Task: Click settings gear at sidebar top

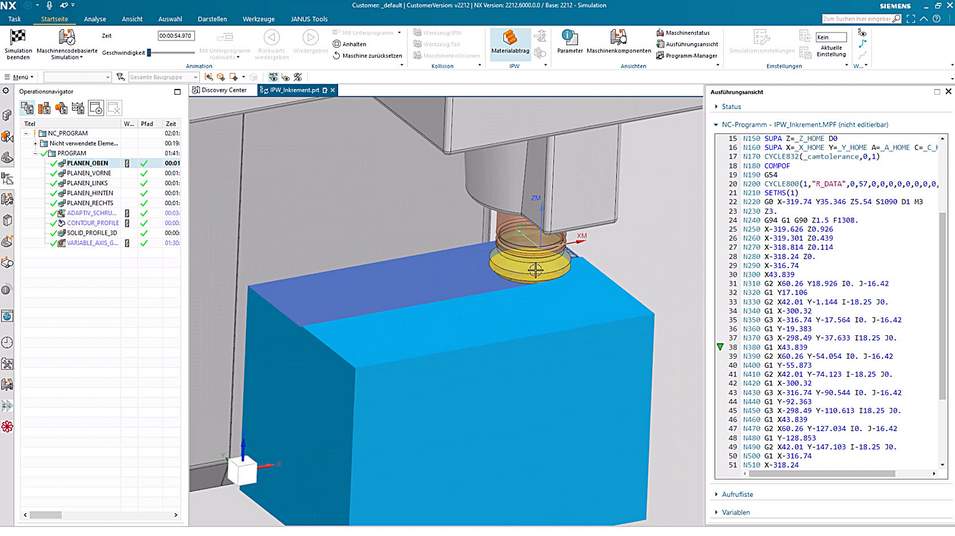Action: click(6, 91)
